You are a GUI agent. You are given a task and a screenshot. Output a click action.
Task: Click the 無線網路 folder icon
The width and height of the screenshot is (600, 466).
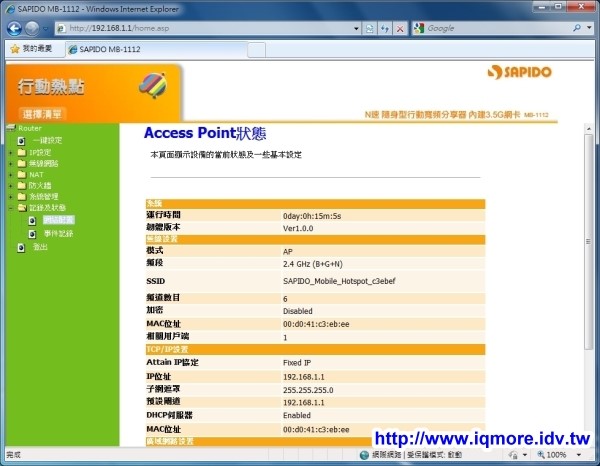[x=22, y=163]
